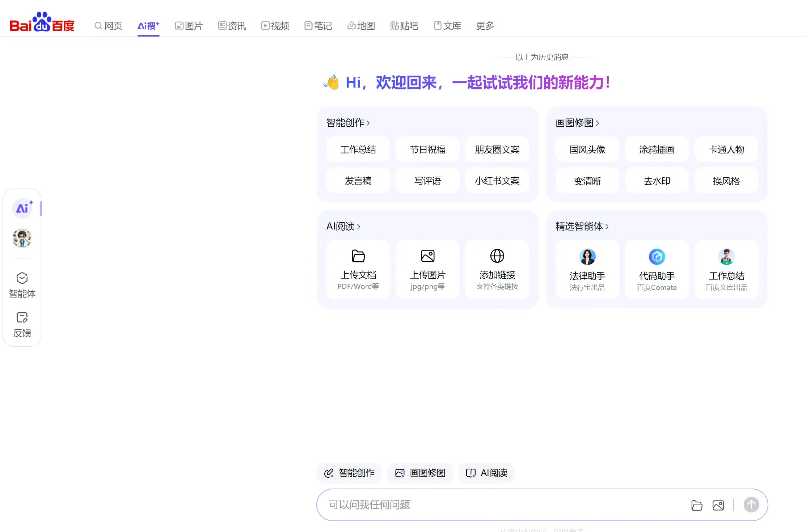
Task: Open the 代码助手 Comate code assistant
Action: [x=657, y=270]
